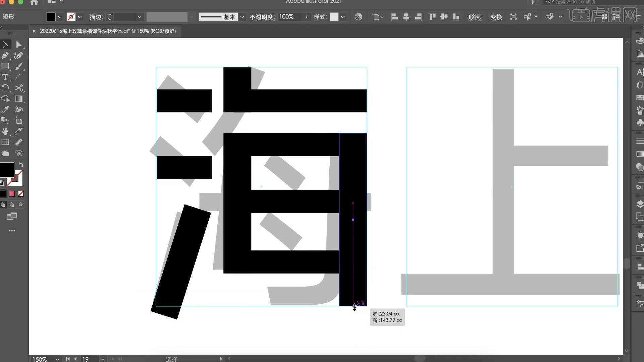Switch to document tab 海上玫瑰录播课件块状字体.ai
The height and width of the screenshot is (362, 644).
[x=108, y=31]
